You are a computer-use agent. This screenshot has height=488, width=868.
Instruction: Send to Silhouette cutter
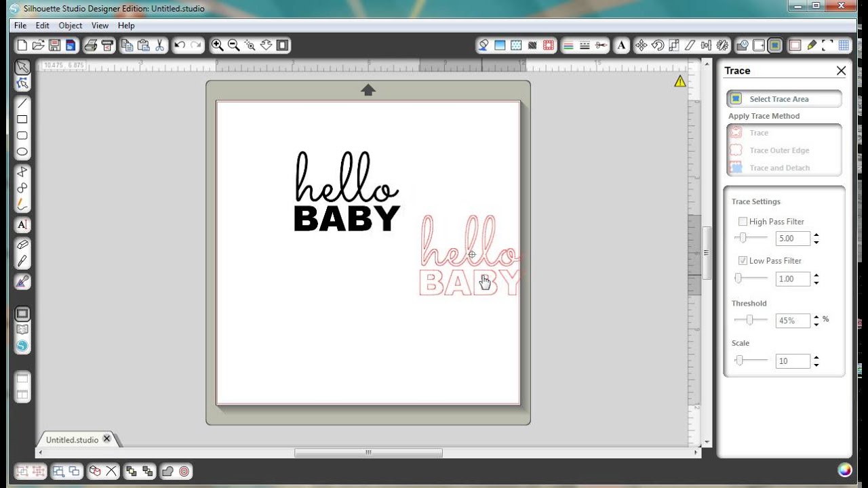pyautogui.click(x=106, y=45)
